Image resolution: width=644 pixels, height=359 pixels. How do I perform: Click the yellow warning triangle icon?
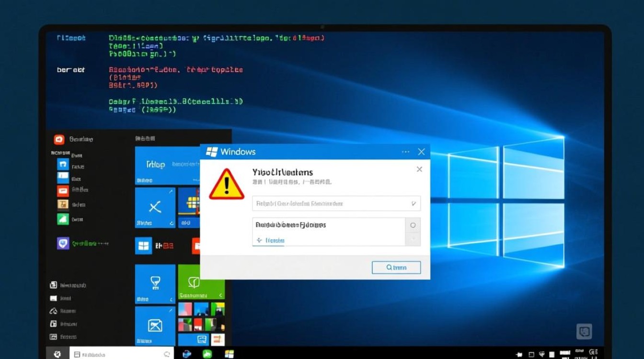pos(227,185)
